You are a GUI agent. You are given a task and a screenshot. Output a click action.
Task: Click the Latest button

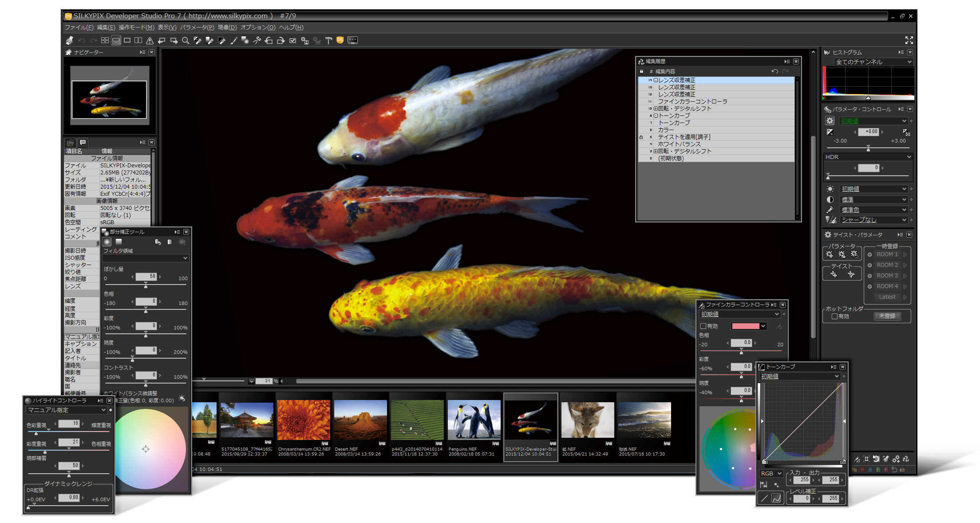click(887, 297)
